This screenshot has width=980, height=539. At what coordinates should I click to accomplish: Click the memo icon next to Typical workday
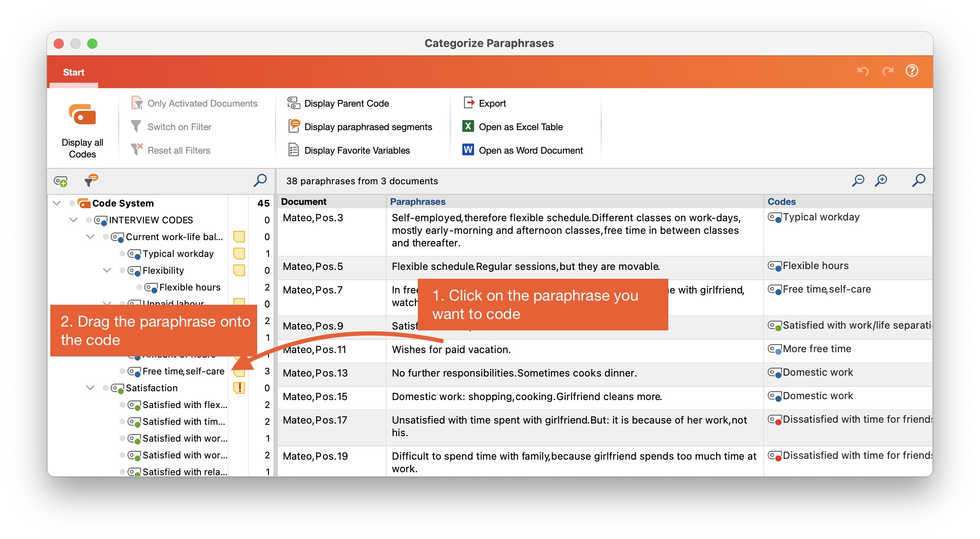tap(239, 254)
